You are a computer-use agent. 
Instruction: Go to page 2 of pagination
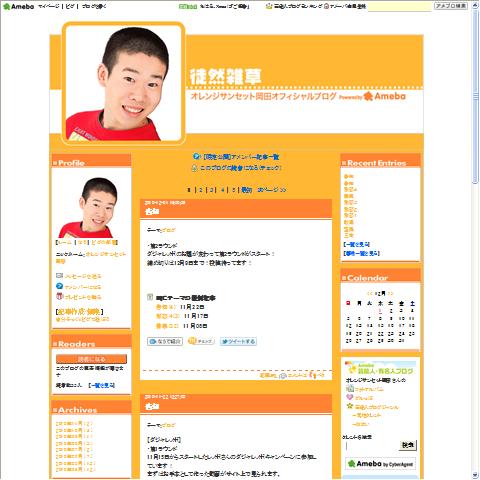coord(201,190)
